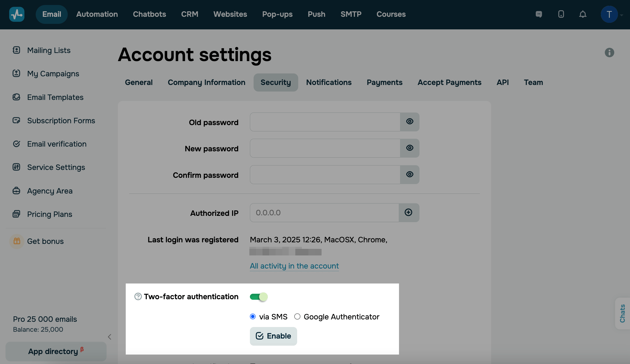Collapse the left sidebar with chevron
This screenshot has height=364, width=630.
pyautogui.click(x=110, y=337)
